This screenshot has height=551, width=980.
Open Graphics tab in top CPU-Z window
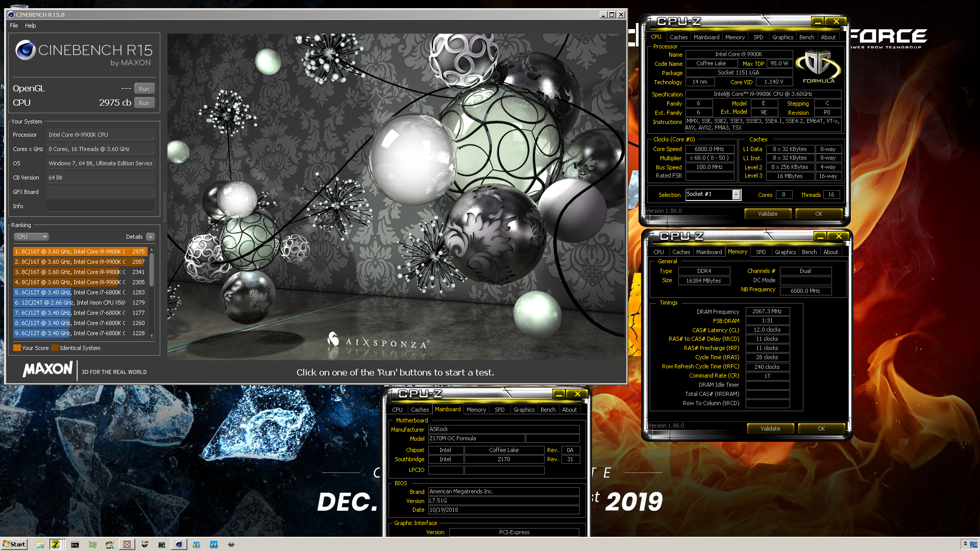[782, 37]
